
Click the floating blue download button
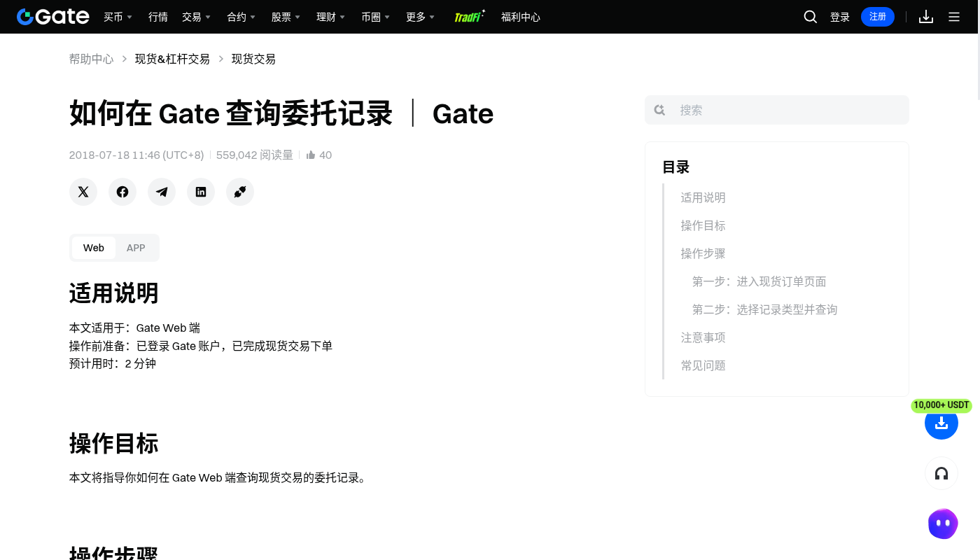[941, 423]
